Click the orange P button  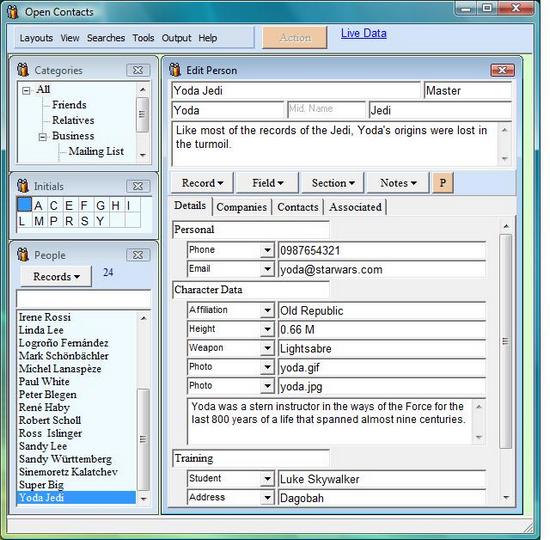[443, 183]
